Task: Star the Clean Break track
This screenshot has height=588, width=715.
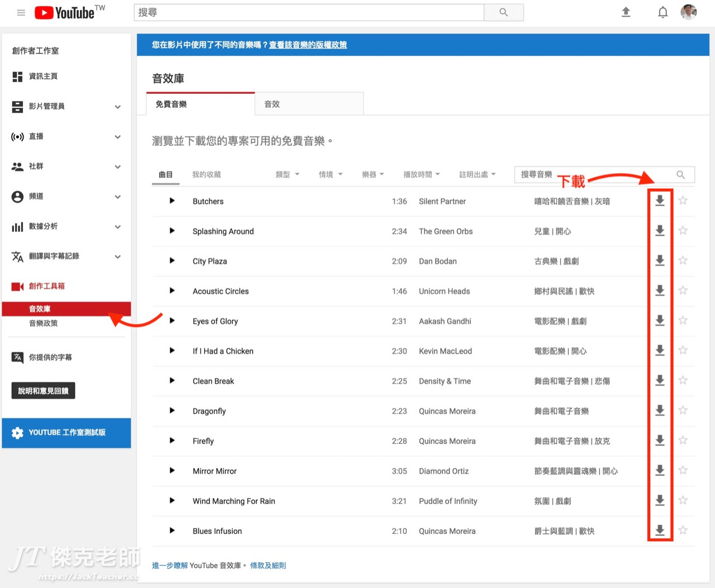Action: tap(683, 380)
